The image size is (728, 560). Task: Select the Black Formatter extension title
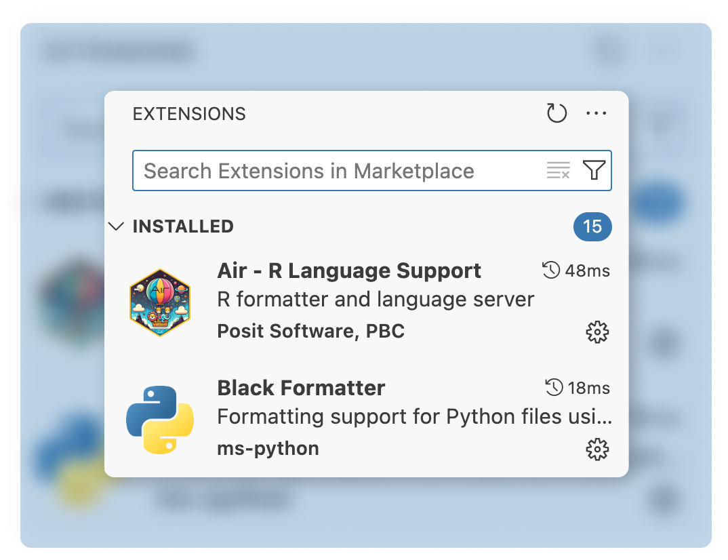click(x=301, y=388)
